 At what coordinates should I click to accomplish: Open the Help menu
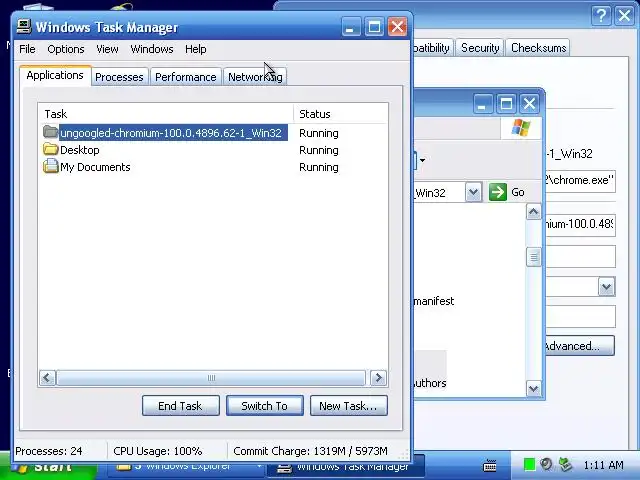tap(196, 49)
